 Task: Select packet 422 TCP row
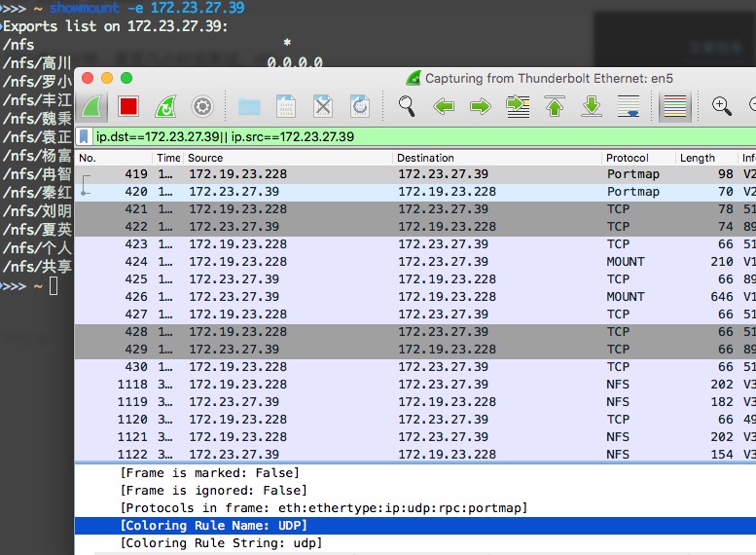click(415, 226)
